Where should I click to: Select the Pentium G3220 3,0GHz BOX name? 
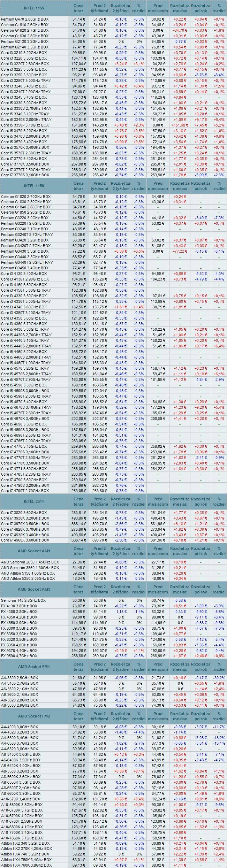(25, 218)
